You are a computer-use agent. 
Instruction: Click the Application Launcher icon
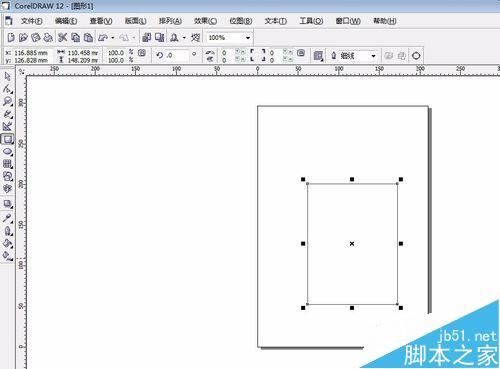coord(174,37)
